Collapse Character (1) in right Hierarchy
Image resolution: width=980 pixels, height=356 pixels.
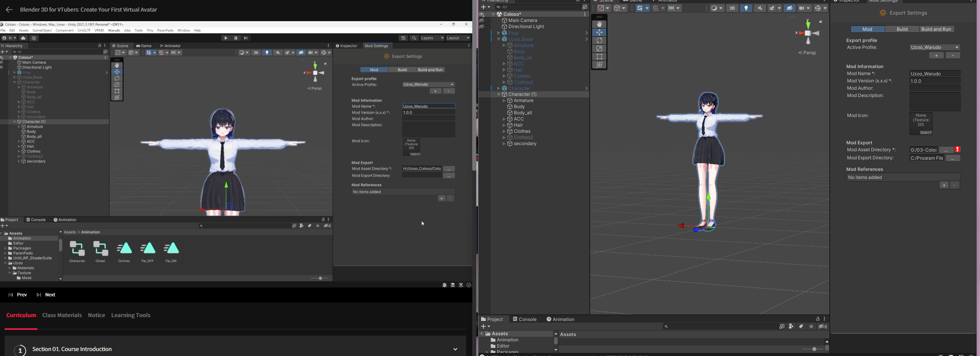coord(499,94)
